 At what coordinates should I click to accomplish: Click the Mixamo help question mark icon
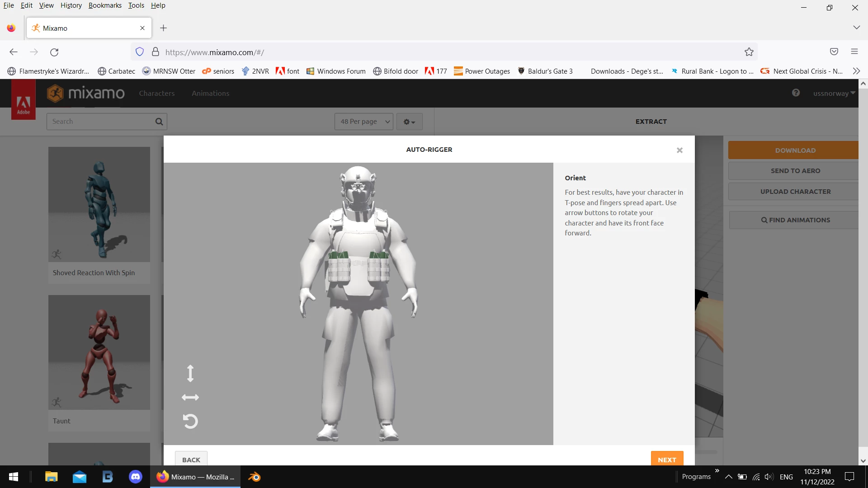796,93
